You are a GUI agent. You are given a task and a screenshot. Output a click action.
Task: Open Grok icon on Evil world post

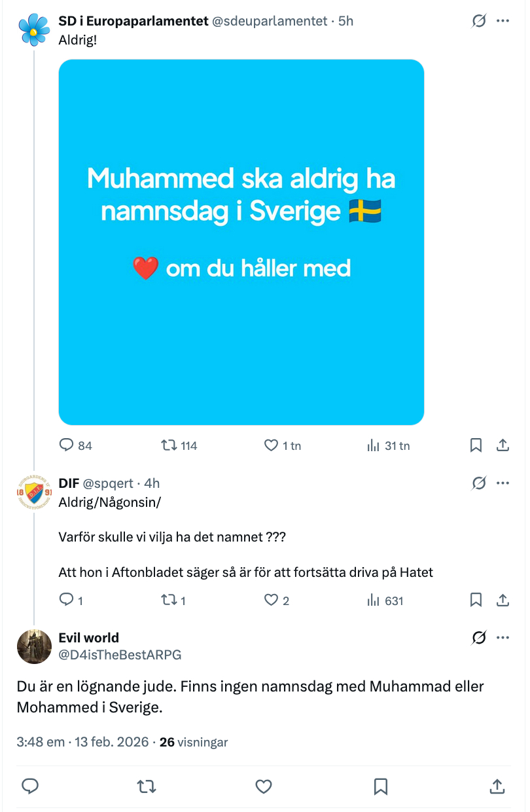[x=479, y=638]
